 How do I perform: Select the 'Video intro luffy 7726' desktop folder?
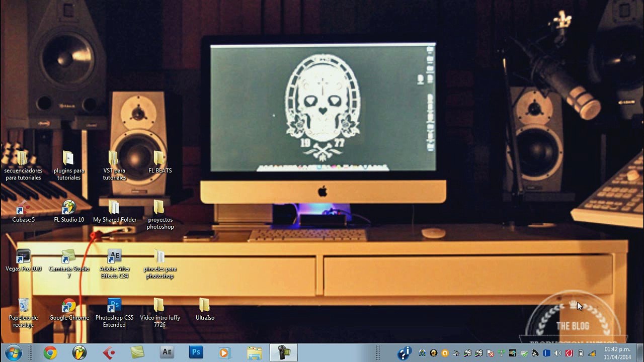pyautogui.click(x=160, y=313)
